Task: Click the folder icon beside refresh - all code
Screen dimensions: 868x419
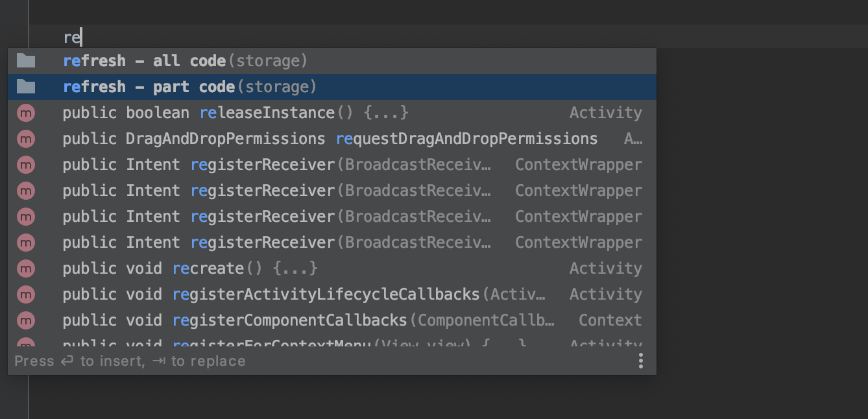Action: (26, 61)
